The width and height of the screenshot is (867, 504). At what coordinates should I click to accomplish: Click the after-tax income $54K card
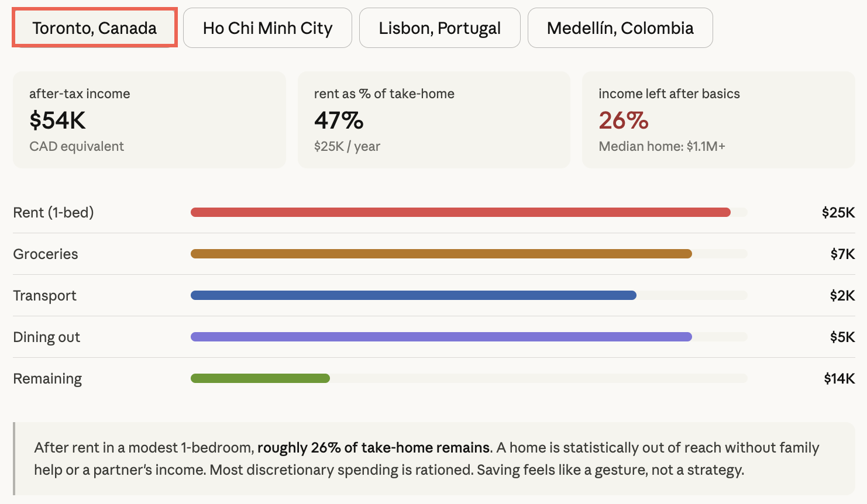pos(149,120)
